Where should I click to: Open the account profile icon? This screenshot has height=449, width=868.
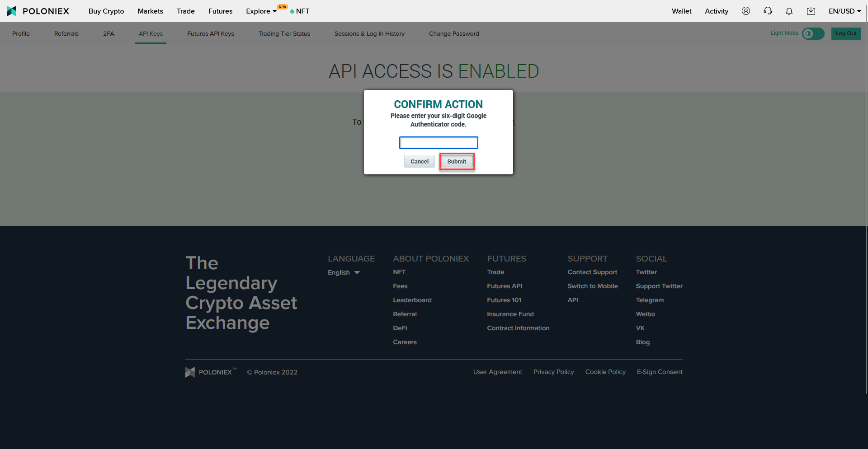(745, 11)
